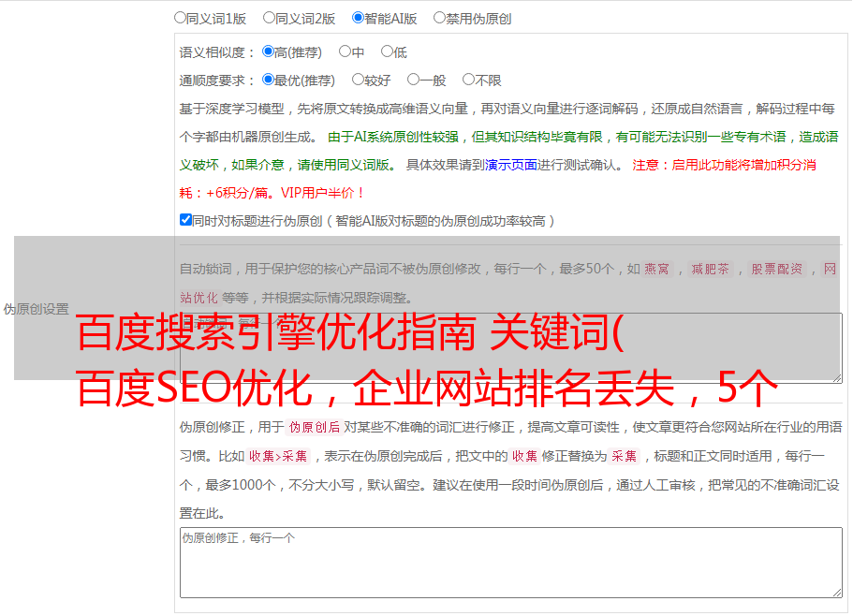Set 语义相似度 to 高(推荐)

[268, 51]
